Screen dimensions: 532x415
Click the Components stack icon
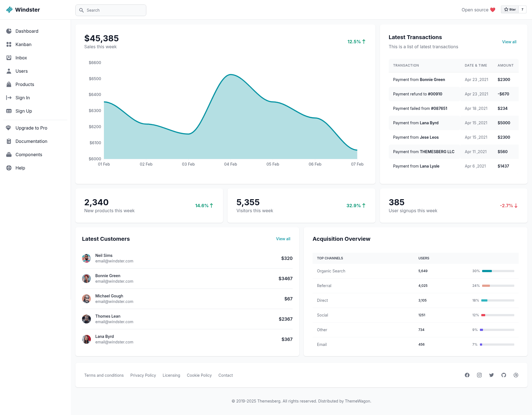(x=9, y=155)
